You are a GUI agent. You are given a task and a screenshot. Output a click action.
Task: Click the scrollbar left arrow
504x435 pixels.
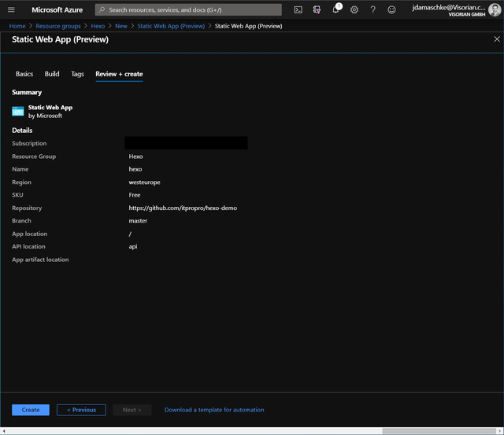tap(3, 431)
